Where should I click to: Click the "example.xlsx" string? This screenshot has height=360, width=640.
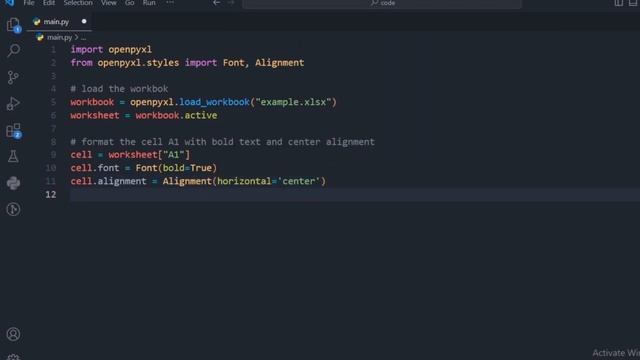293,102
